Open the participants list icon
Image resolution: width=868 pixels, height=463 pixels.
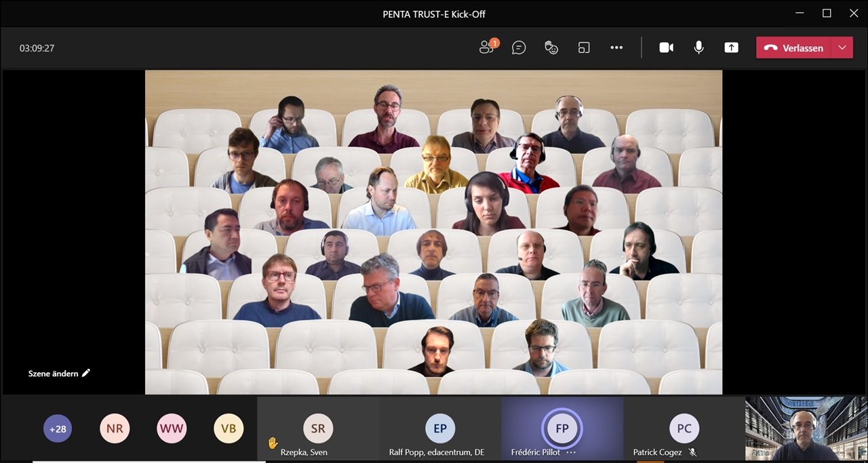point(488,47)
